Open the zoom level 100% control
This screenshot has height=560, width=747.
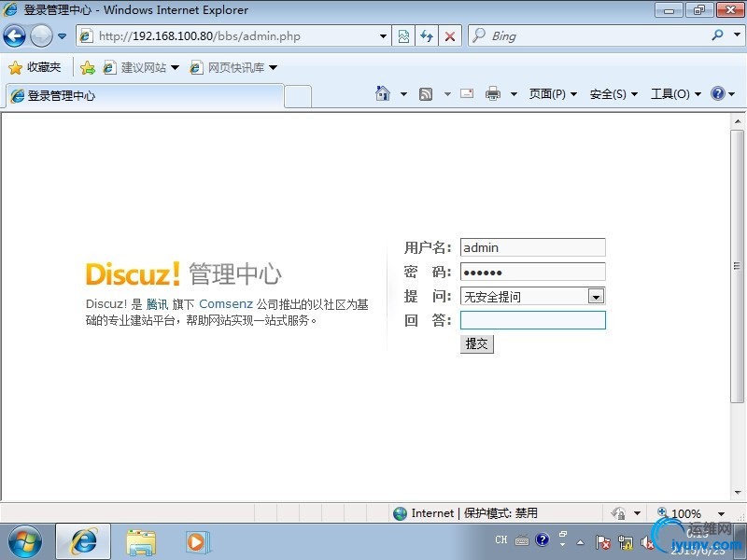(680, 513)
